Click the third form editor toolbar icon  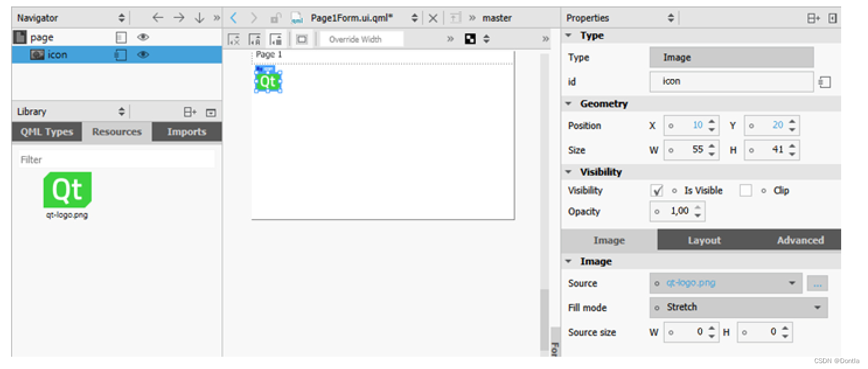[x=276, y=39]
